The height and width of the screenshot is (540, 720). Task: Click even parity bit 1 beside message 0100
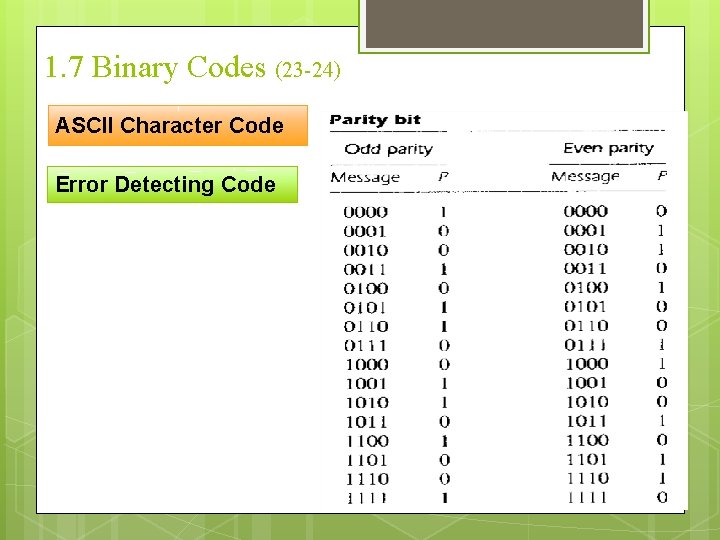coord(661,287)
